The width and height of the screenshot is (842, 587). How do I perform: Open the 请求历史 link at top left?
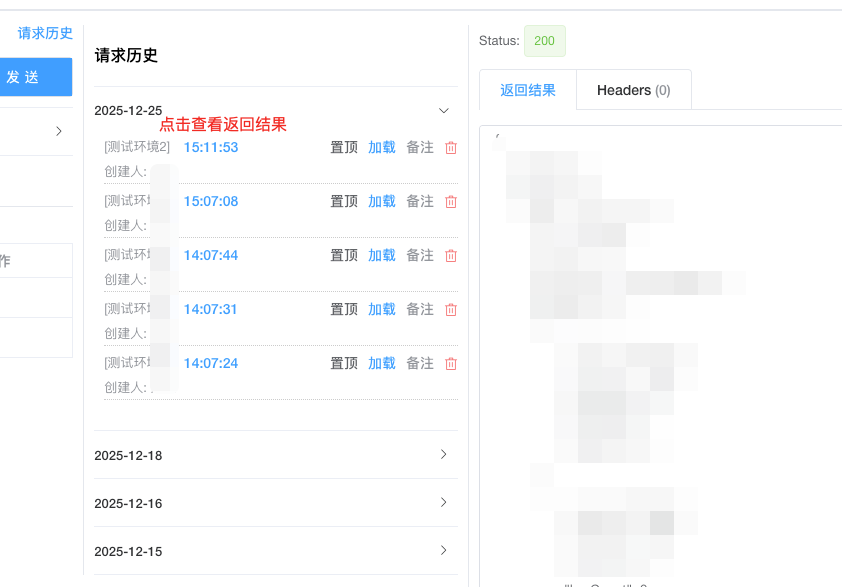(x=45, y=33)
